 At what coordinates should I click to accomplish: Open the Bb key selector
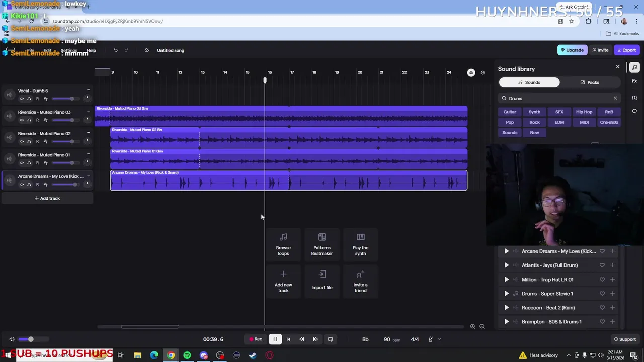pyautogui.click(x=365, y=339)
